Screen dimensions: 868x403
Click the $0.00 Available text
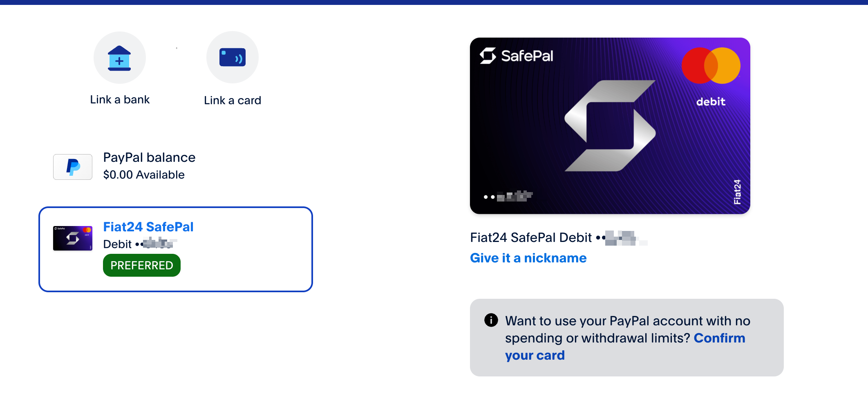pyautogui.click(x=144, y=175)
